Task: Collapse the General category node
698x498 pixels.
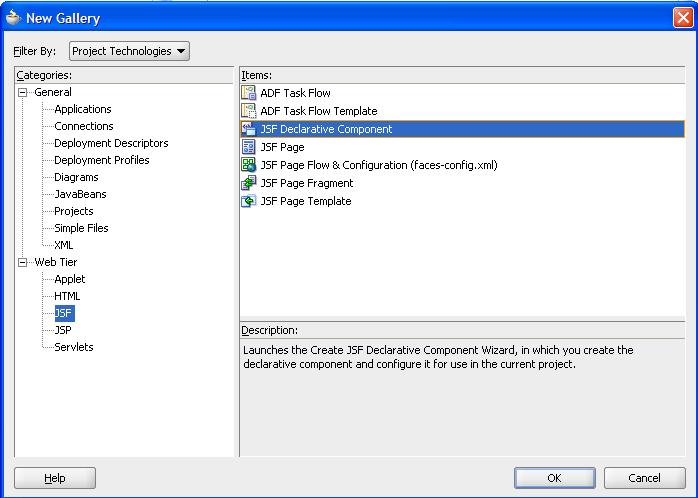Action: pyautogui.click(x=23, y=92)
